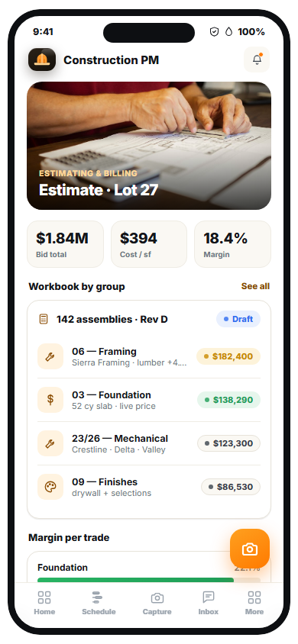
Task: Open the $182,400 Framing amount pill
Action: tap(228, 356)
